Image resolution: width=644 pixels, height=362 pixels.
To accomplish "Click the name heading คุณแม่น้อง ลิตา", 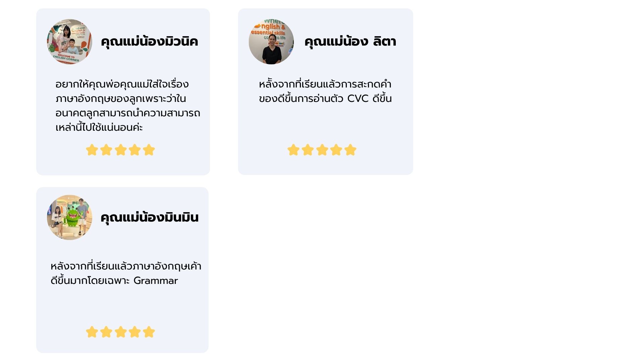I will [350, 42].
